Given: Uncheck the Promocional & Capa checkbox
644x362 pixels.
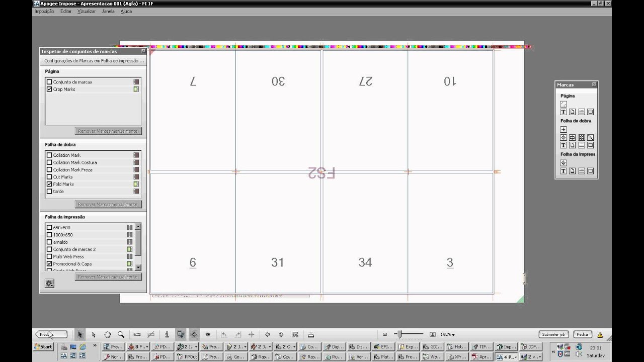Looking at the screenshot, I should coord(49,263).
